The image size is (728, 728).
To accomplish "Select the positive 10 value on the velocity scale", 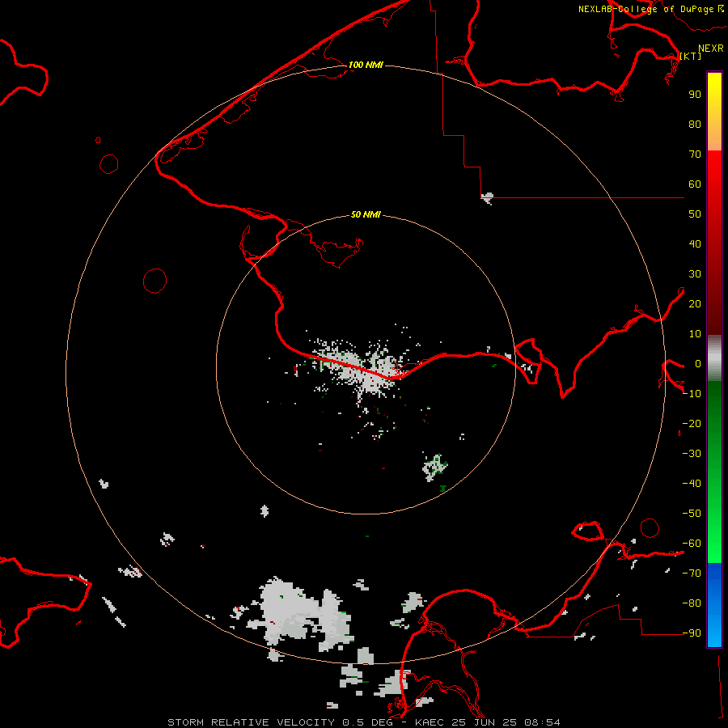I will click(x=695, y=334).
